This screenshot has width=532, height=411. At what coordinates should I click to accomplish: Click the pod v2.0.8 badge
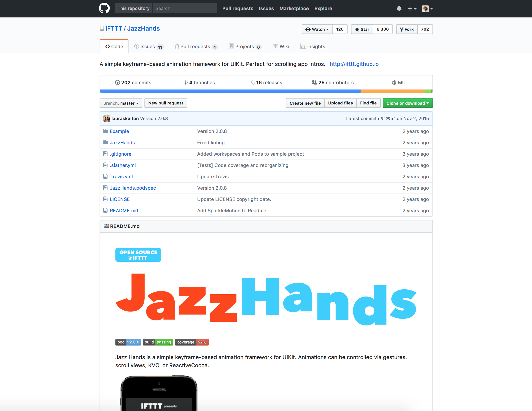pos(128,342)
